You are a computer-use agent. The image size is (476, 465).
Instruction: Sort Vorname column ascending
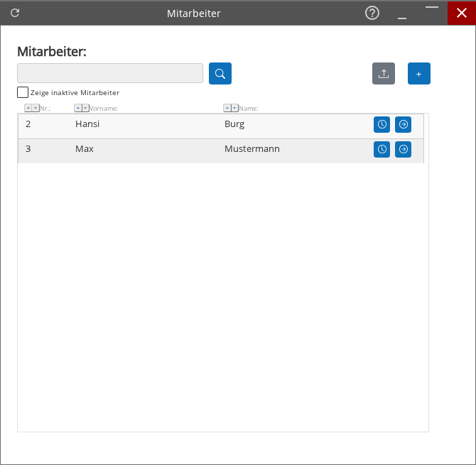77,108
